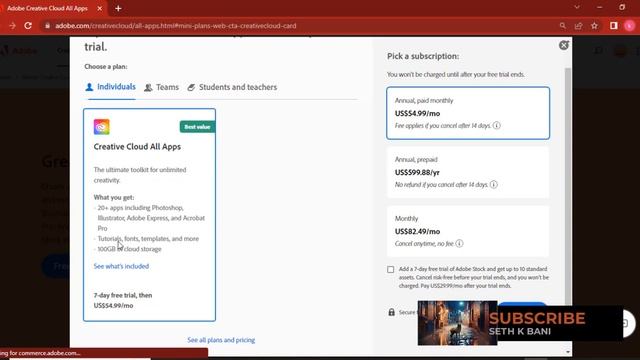The width and height of the screenshot is (640, 360).
Task: Click the '7-day free trial, then' text
Action: (x=123, y=295)
